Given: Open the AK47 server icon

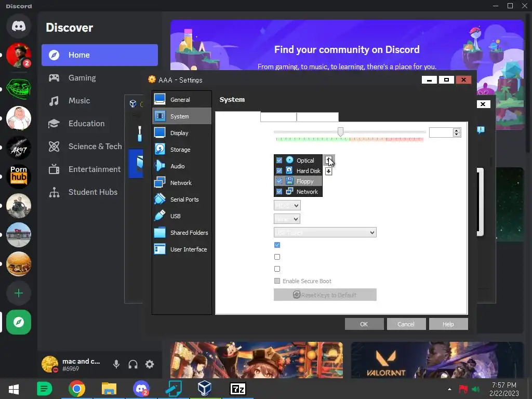Looking at the screenshot, I should pyautogui.click(x=19, y=148).
